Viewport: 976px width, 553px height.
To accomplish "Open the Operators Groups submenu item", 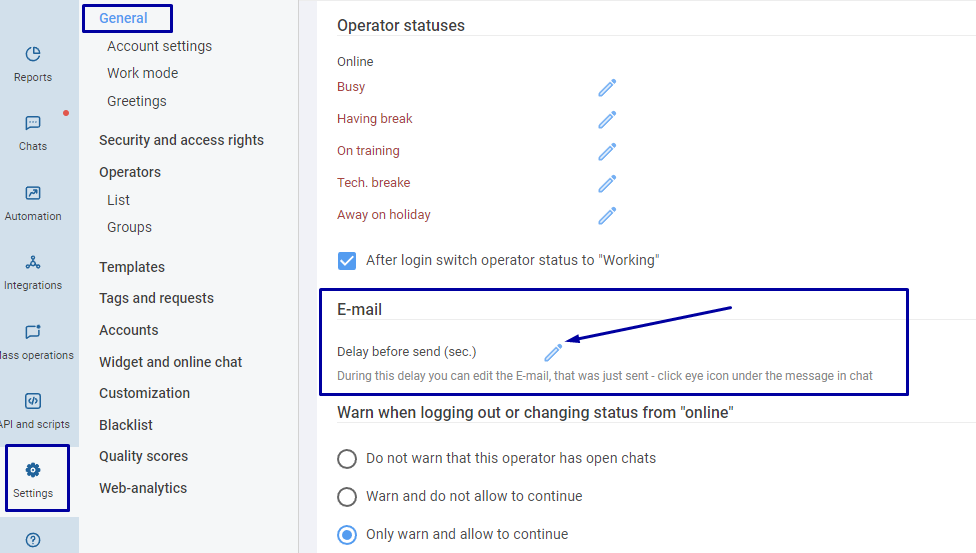I will click(x=129, y=227).
